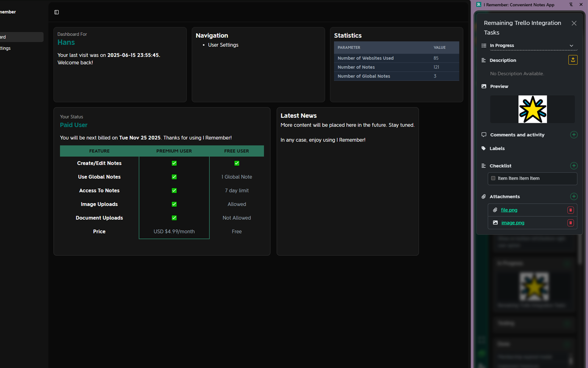Open the In Progress status dropdown
588x368 pixels.
(533, 46)
